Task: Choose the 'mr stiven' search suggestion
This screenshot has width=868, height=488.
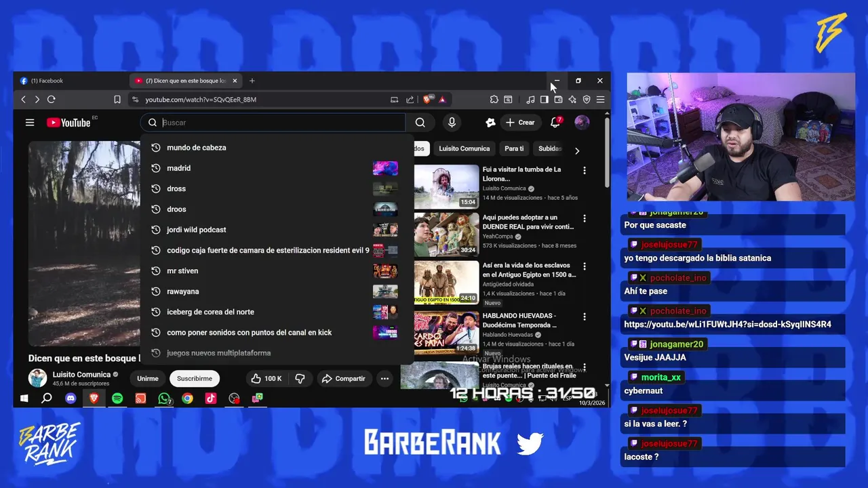Action: (277, 271)
